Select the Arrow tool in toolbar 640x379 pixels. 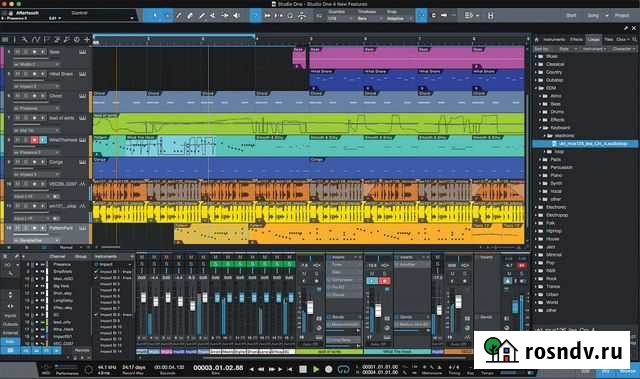coord(155,16)
